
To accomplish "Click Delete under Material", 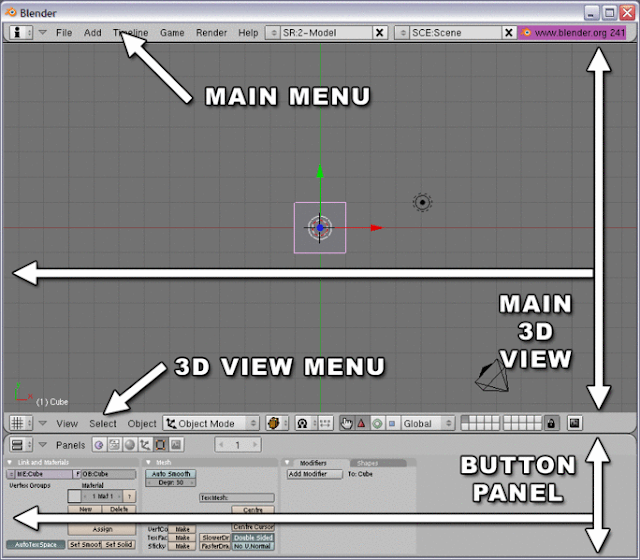I will [x=119, y=509].
